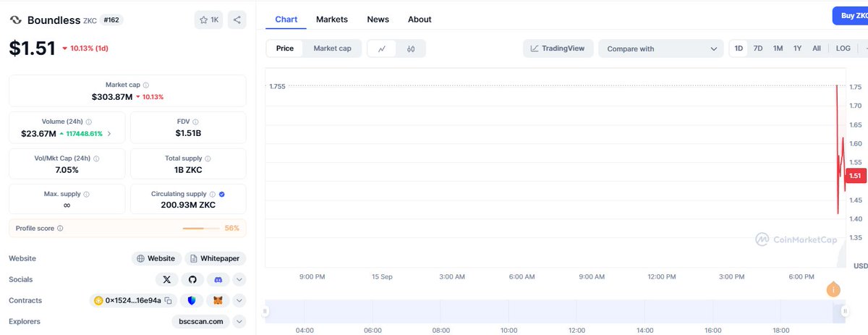Screen dimensions: 868x335
Task: Expand more Socials links
Action: (x=239, y=279)
